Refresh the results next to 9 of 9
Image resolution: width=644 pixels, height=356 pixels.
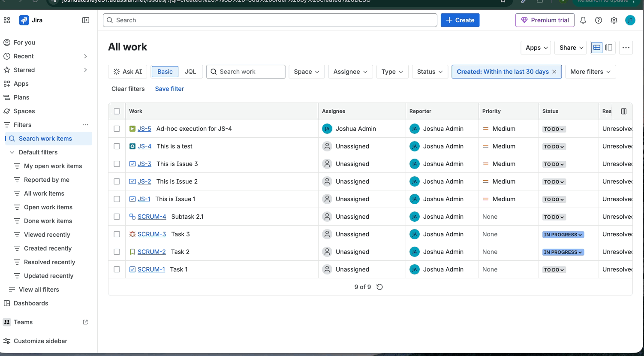pos(379,287)
